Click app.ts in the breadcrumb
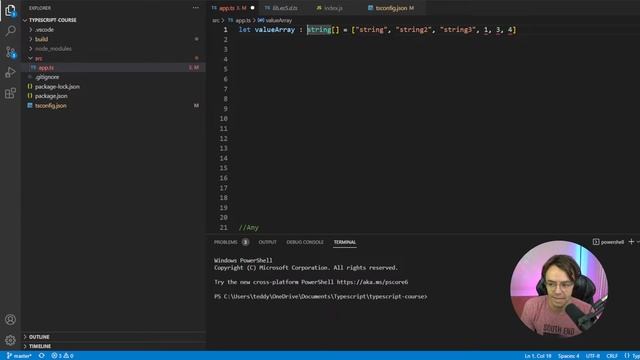The width and height of the screenshot is (640, 360). (x=242, y=20)
